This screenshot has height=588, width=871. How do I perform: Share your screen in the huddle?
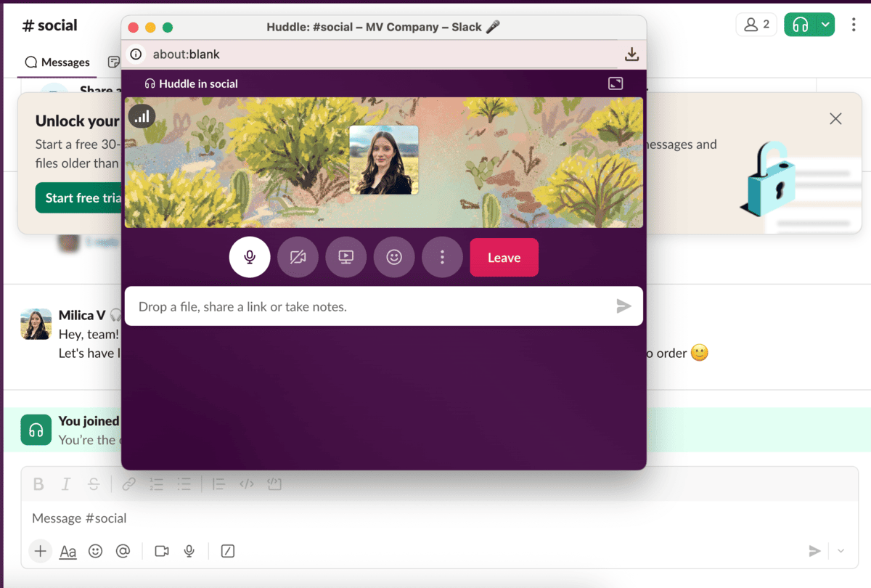(x=346, y=257)
